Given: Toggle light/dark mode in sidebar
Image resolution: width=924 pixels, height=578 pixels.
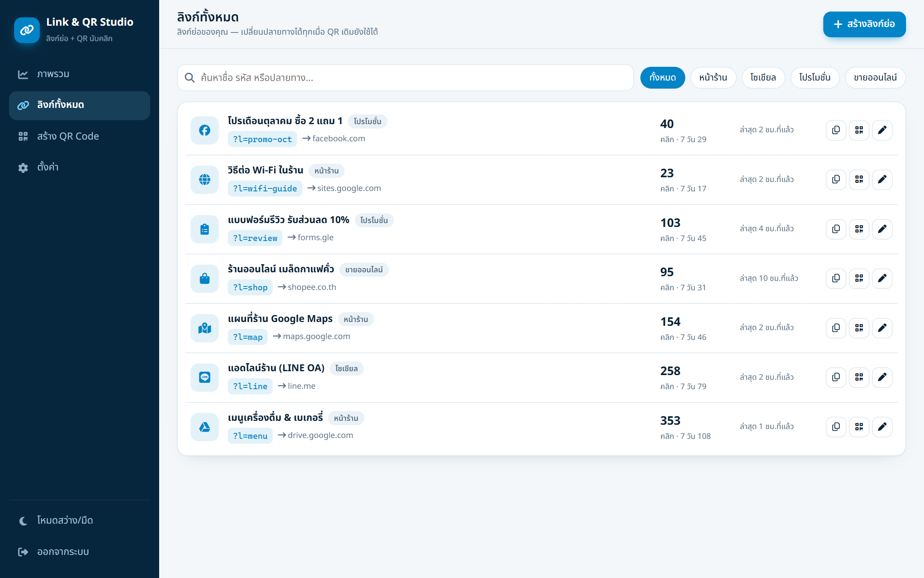Looking at the screenshot, I should pos(80,520).
